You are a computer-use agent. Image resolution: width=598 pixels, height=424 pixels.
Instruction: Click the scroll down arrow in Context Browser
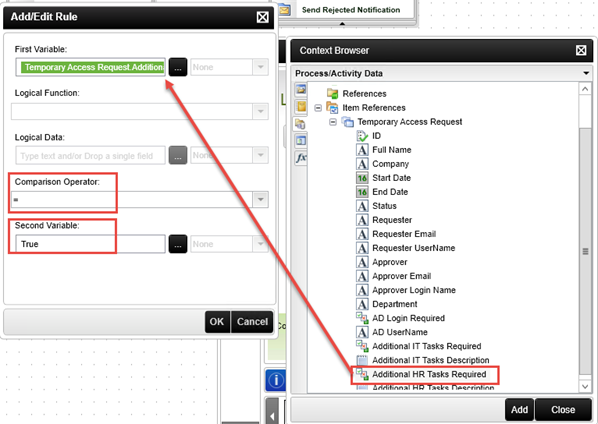click(585, 386)
